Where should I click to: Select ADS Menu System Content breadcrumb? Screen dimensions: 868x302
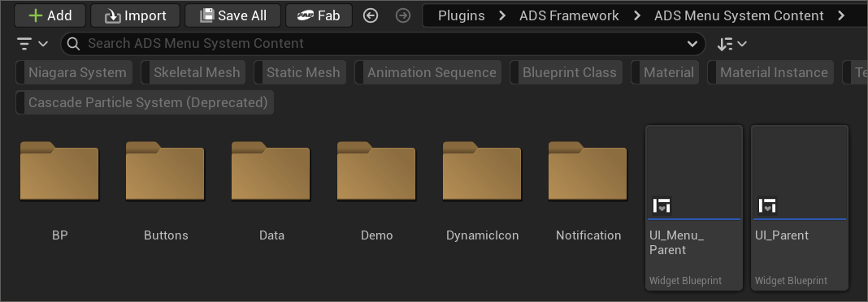(x=739, y=15)
